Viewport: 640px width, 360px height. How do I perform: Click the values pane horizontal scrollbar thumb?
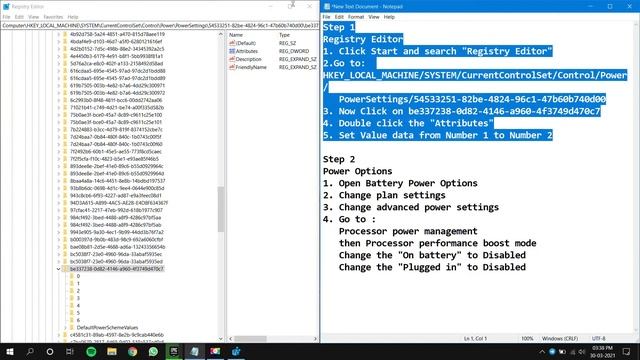(x=250, y=339)
